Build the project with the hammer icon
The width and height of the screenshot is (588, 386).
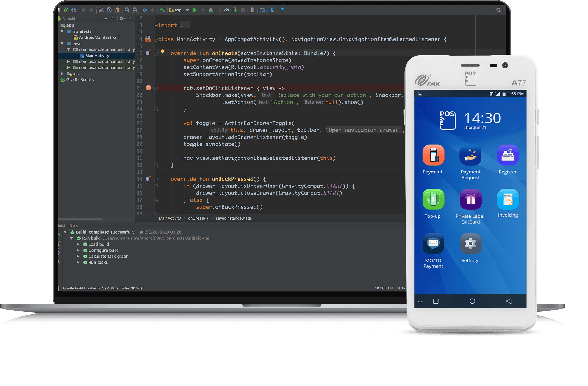pyautogui.click(x=163, y=10)
